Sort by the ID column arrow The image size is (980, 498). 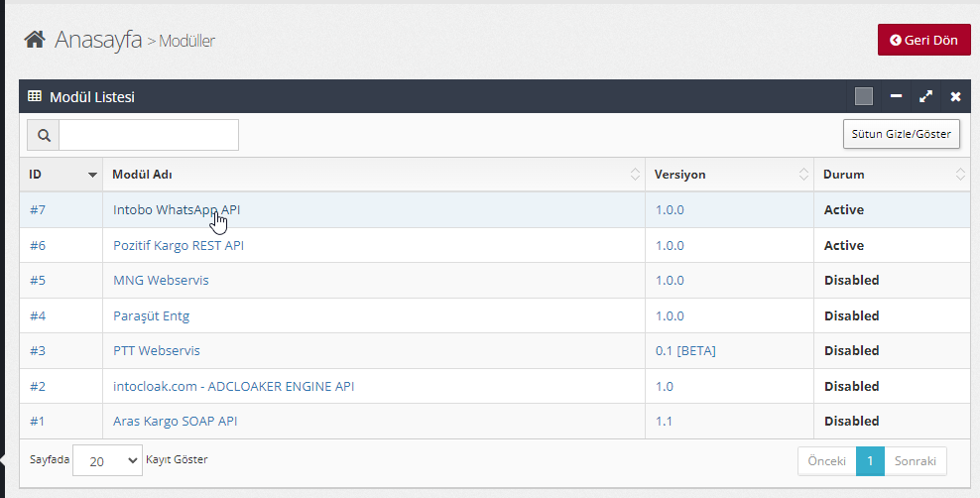point(92,175)
